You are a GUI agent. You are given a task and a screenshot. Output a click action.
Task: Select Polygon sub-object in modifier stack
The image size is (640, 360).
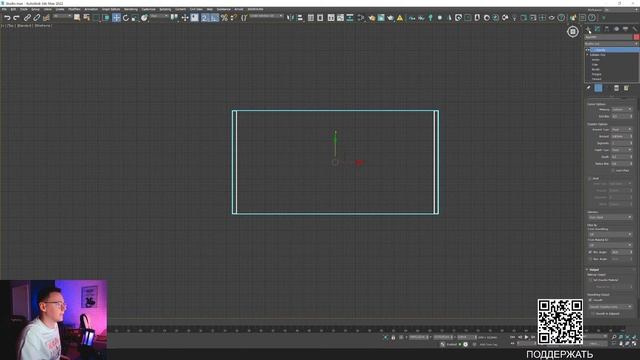(596, 74)
